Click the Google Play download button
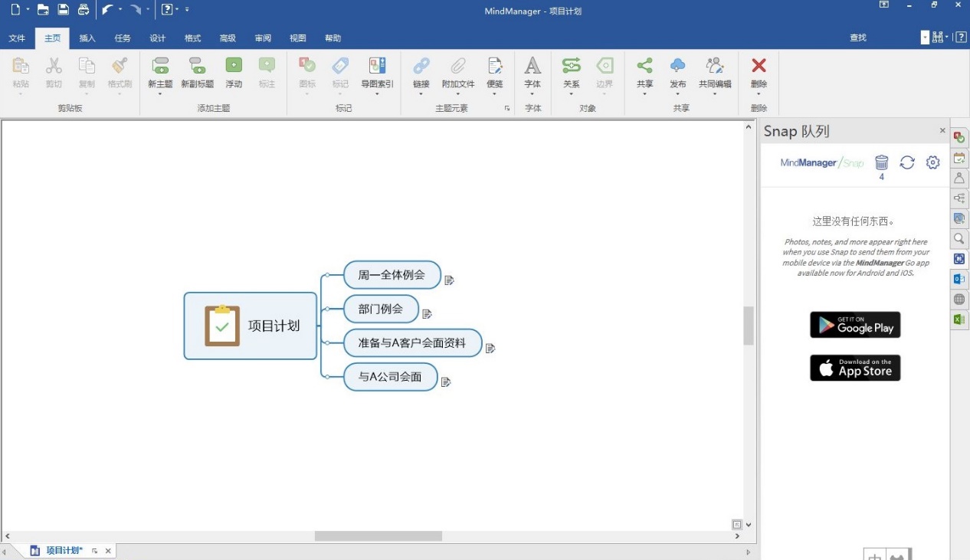The height and width of the screenshot is (560, 970). (x=855, y=325)
